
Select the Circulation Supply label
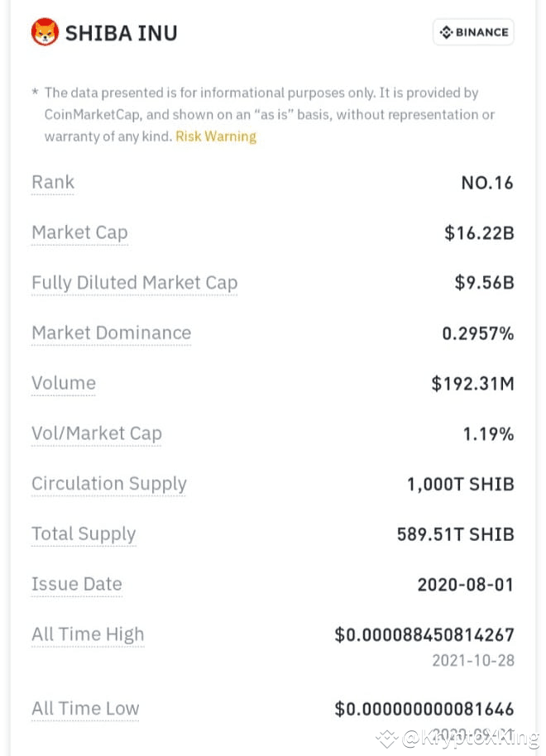109,484
